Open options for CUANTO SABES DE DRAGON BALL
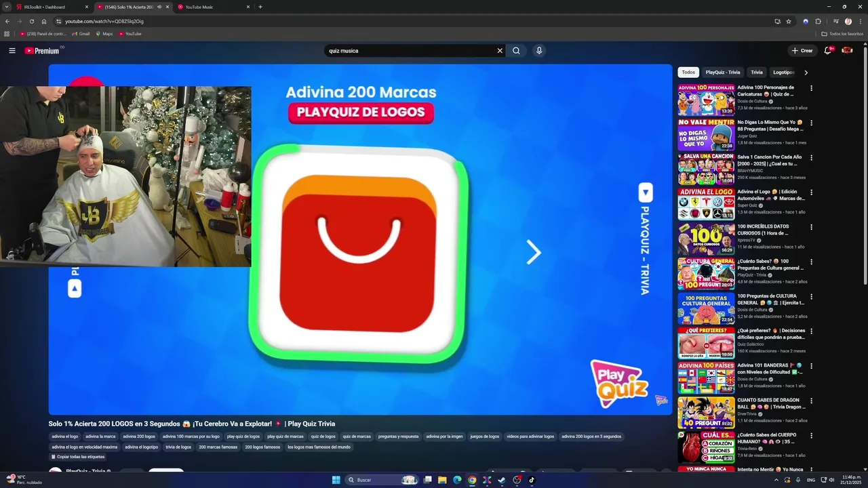Image resolution: width=868 pixels, height=488 pixels. click(811, 401)
